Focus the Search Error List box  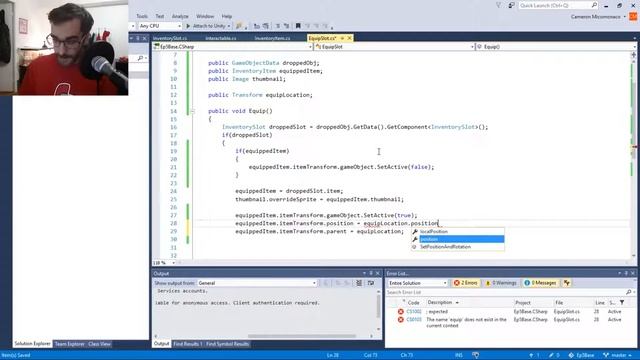tap(505, 292)
